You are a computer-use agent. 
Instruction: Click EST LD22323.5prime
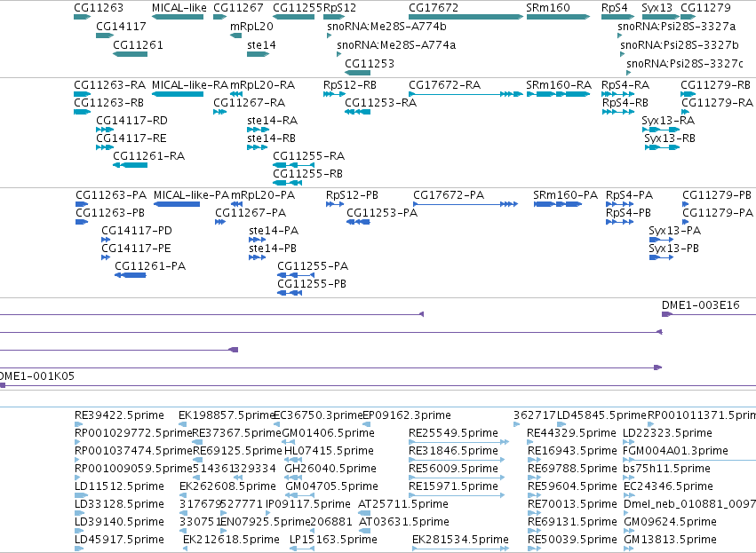click(x=629, y=442)
